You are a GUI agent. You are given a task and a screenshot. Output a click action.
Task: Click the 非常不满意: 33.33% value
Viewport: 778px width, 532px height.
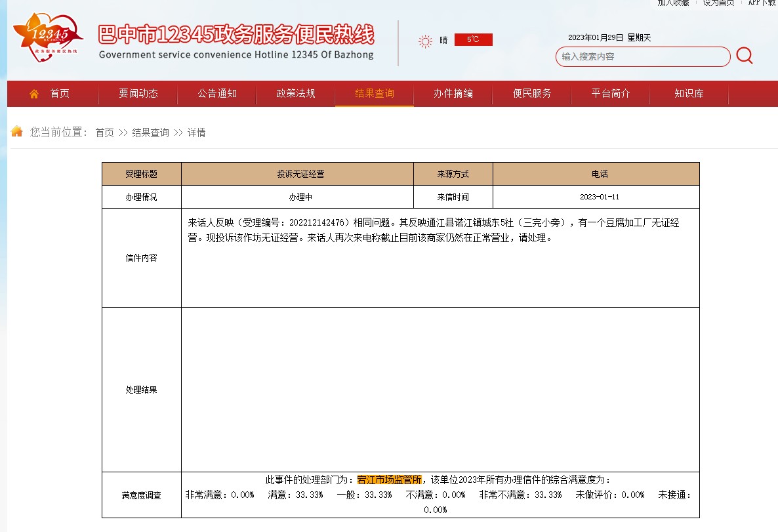(x=520, y=495)
